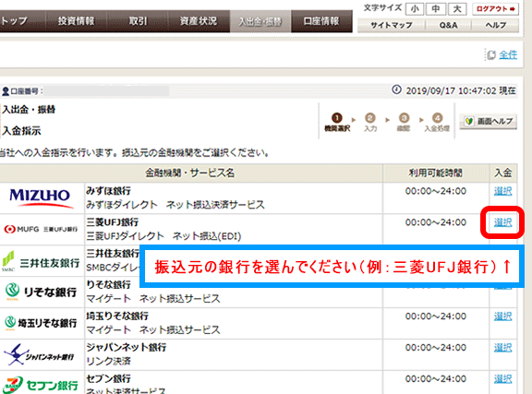The image size is (532, 394).
Task: Click みずほダイレクト ネット振込決済サービス text
Action: (x=175, y=205)
